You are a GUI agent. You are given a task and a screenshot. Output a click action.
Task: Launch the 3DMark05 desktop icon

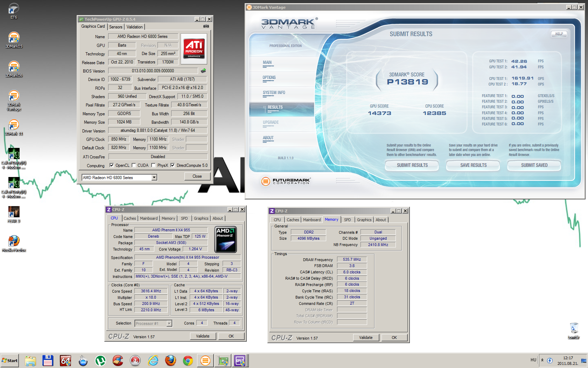14,40
